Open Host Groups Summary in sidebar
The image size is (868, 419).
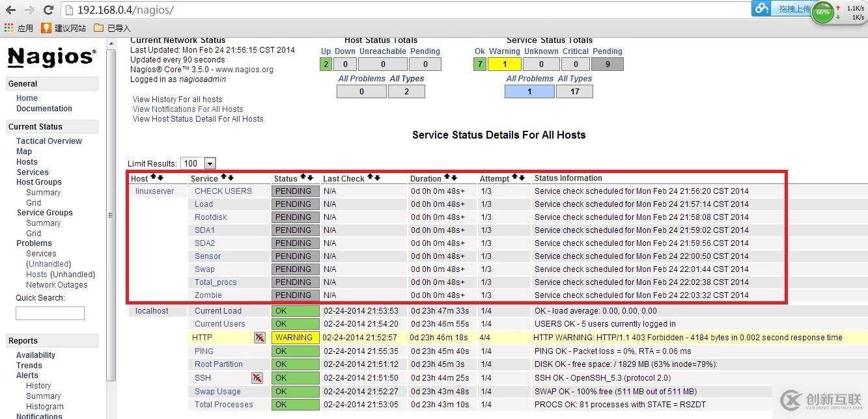[x=43, y=193]
